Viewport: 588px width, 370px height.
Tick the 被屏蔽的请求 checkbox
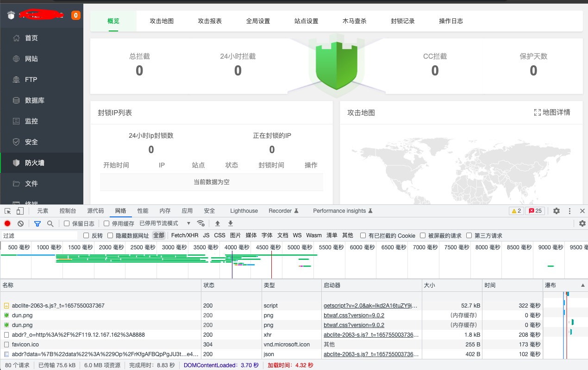(x=423, y=235)
